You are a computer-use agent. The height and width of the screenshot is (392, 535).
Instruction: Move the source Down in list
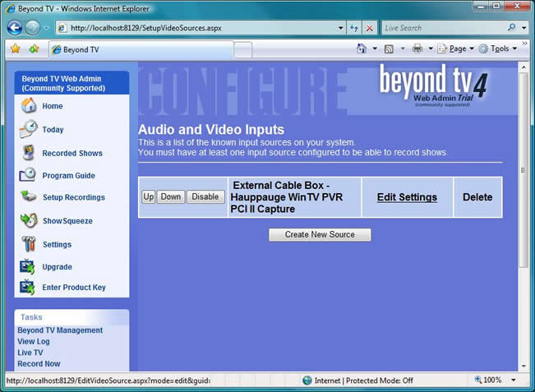171,197
